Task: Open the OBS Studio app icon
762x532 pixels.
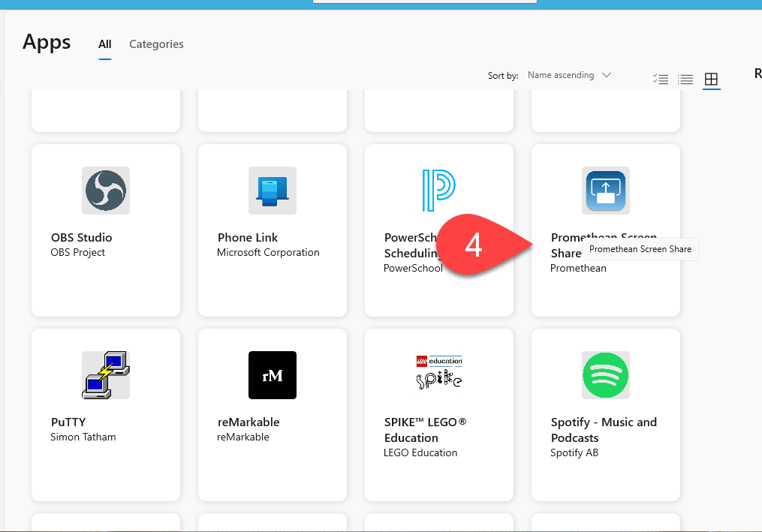Action: [105, 191]
